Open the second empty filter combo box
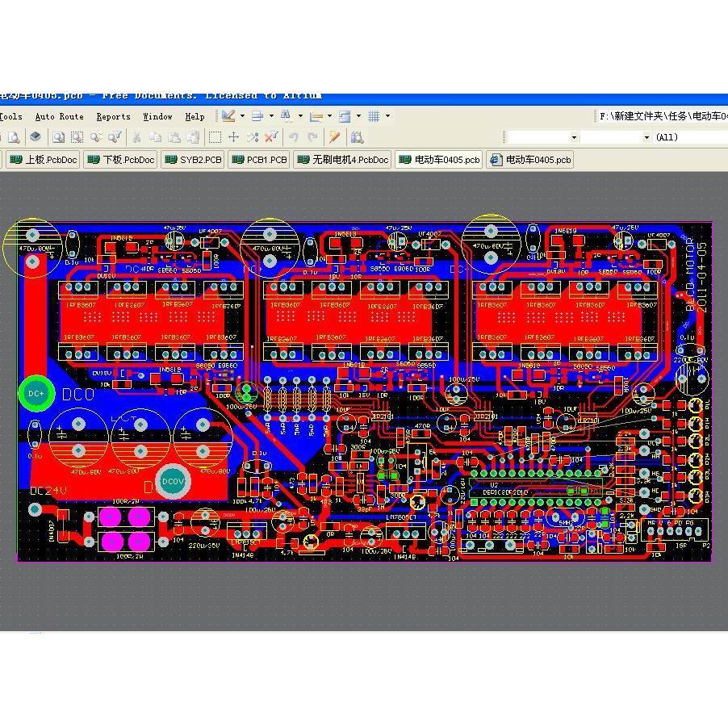The width and height of the screenshot is (728, 728). (616, 137)
